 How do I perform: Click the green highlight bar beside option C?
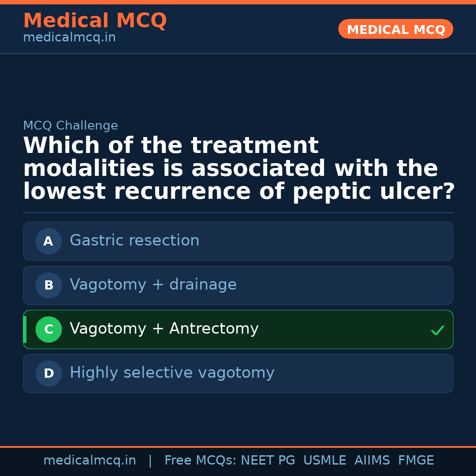point(25,329)
